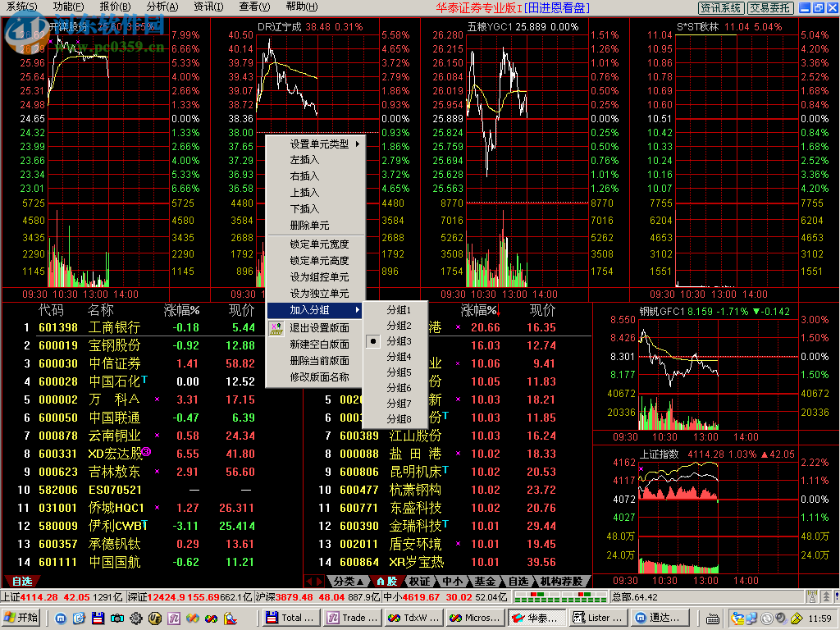This screenshot has height=630, width=840.
Task: Toggle 设为独立单元 option
Action: point(316,294)
